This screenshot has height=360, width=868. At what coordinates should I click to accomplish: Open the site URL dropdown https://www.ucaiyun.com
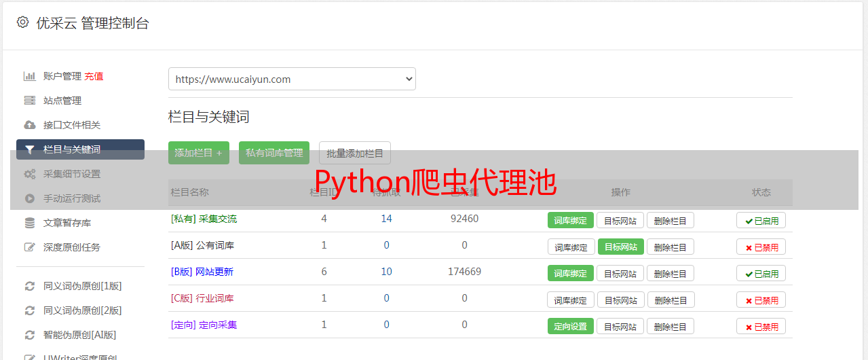[x=292, y=79]
